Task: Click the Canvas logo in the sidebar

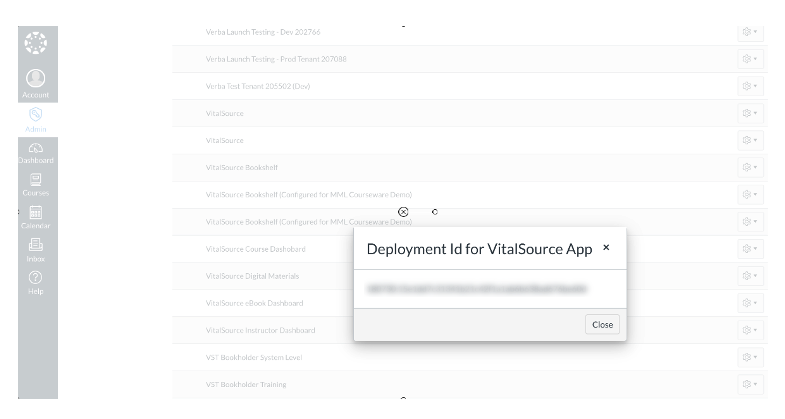Action: click(x=36, y=43)
